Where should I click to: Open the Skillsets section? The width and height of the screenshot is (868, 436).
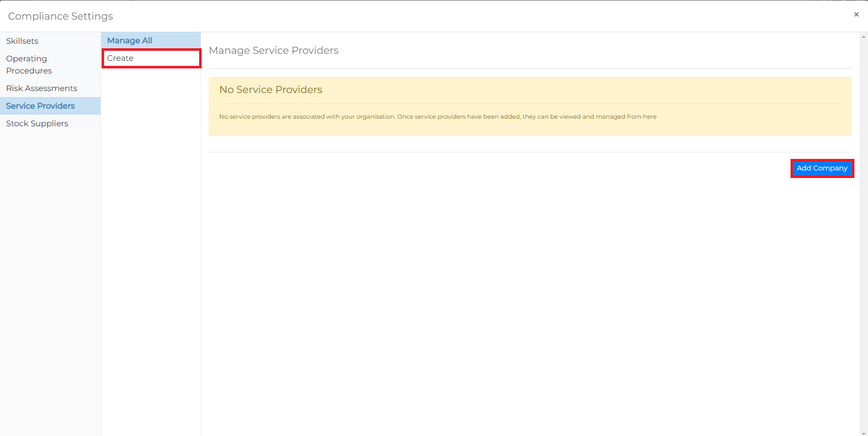pyautogui.click(x=22, y=41)
